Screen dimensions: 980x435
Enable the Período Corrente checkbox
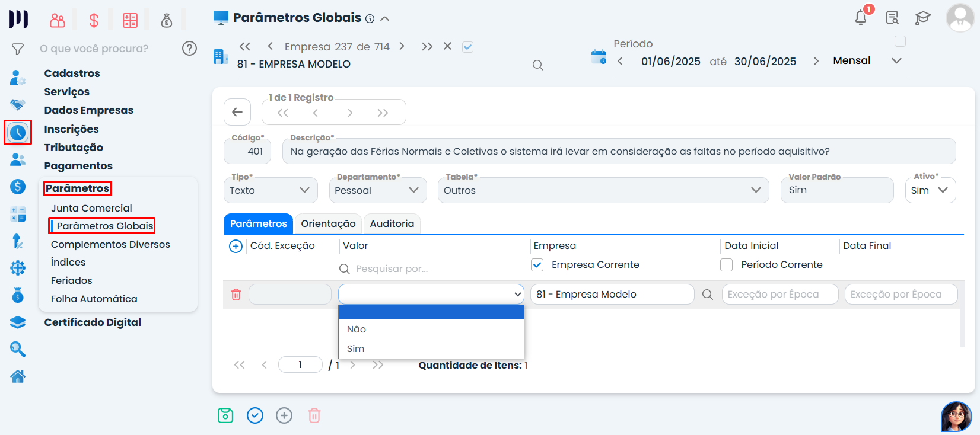point(726,265)
